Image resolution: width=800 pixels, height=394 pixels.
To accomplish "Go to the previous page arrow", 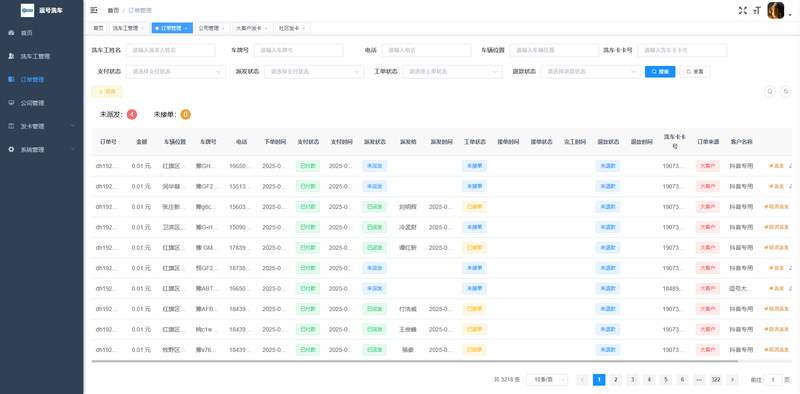I will tap(582, 380).
